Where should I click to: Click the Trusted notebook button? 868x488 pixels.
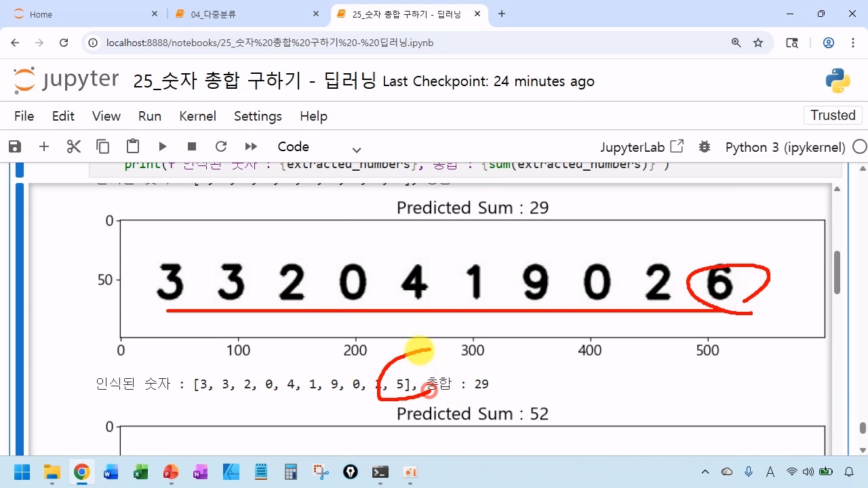click(x=833, y=115)
